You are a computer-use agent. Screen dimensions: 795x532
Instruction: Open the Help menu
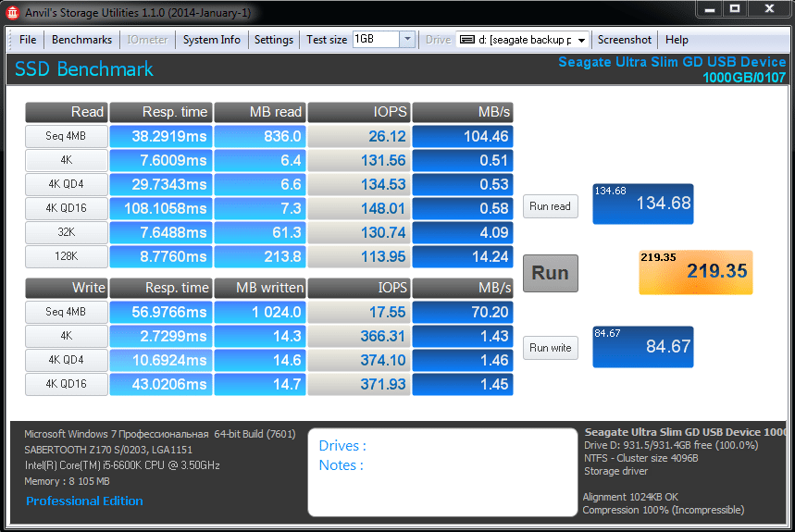coord(677,40)
